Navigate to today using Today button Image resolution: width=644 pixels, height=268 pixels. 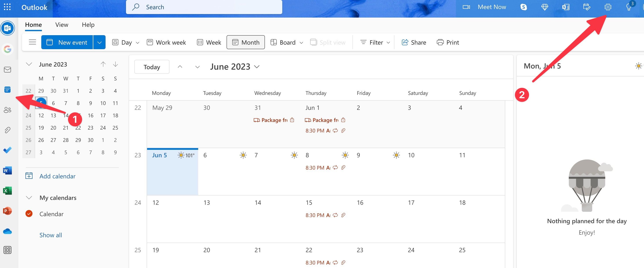point(151,66)
